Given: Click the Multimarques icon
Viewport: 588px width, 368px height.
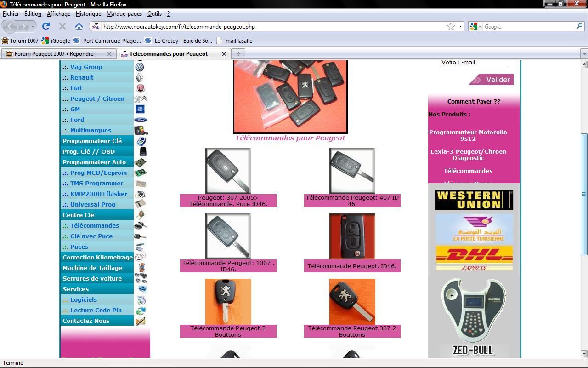Looking at the screenshot, I should 141,130.
